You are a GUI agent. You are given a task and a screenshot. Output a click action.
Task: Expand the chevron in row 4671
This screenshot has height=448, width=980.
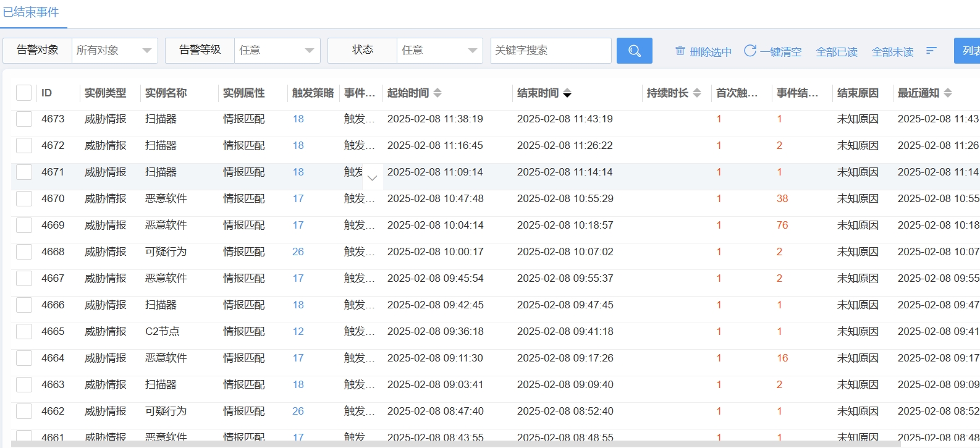click(372, 178)
